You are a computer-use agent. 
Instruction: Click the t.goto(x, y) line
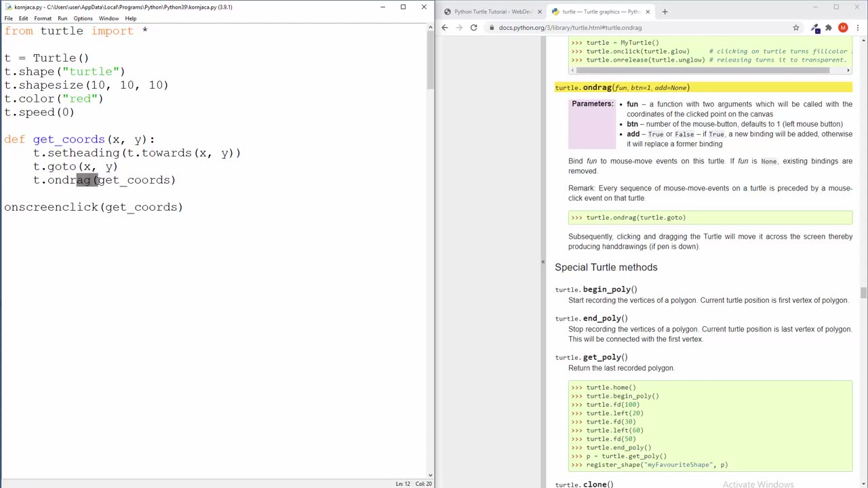(x=75, y=166)
